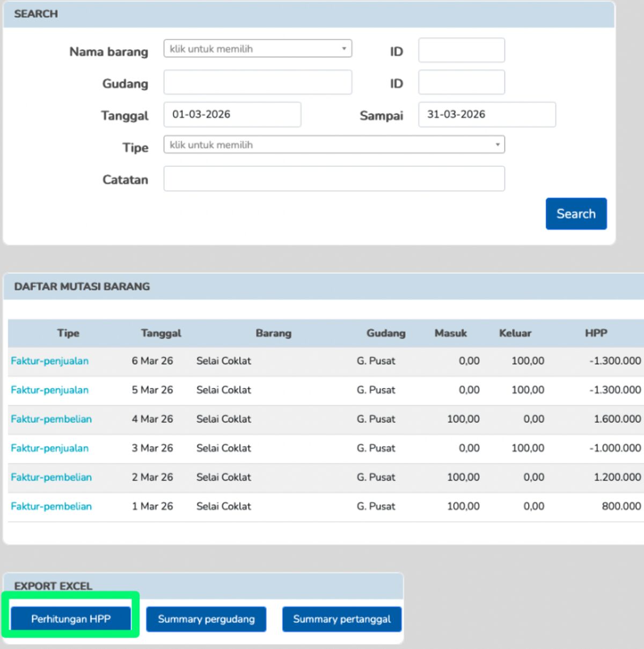644x649 pixels.
Task: Select the Tanggal start date field
Action: tap(232, 115)
